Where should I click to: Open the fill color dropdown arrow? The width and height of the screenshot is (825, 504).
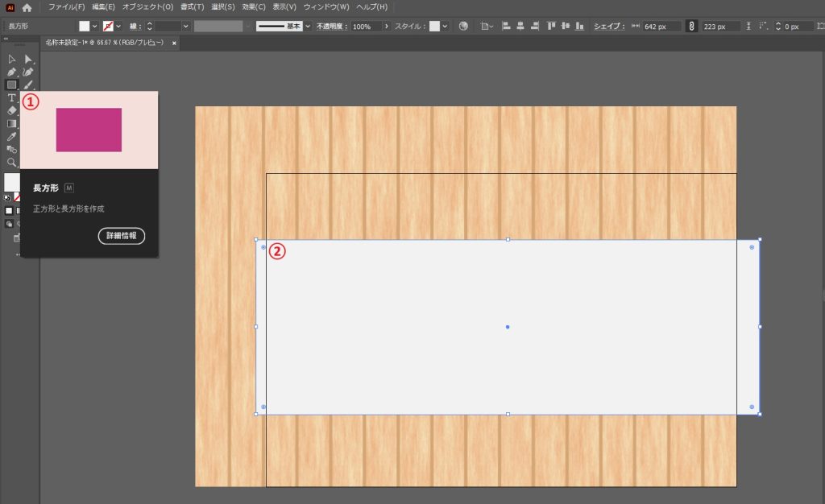coord(95,27)
